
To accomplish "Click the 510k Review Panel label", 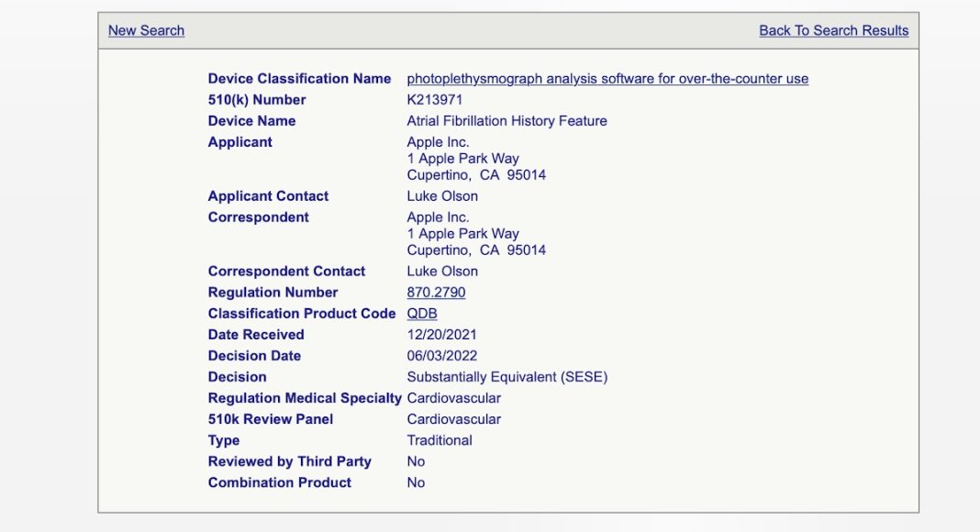I will click(271, 419).
